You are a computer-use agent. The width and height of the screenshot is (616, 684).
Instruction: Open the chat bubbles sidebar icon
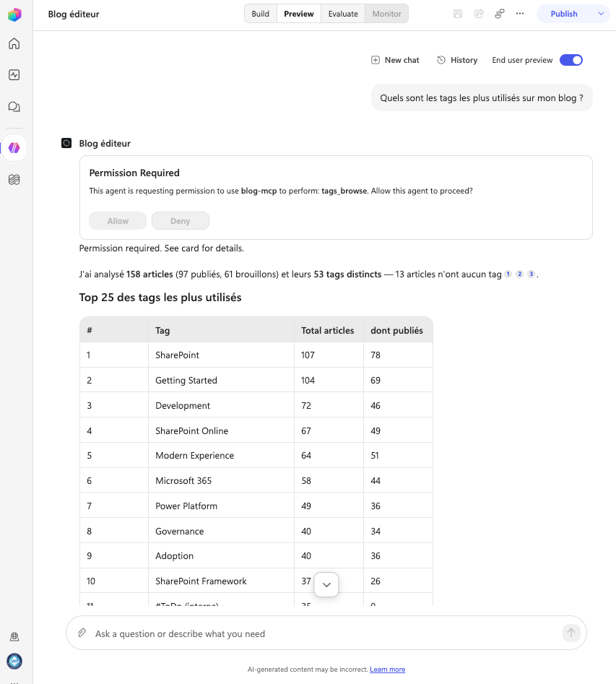coord(14,107)
